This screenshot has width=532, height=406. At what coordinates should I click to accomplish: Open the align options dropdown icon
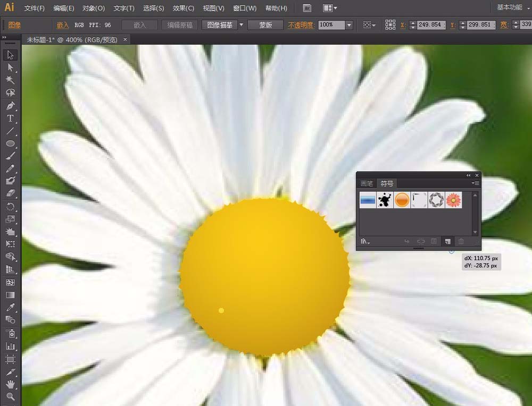point(369,25)
